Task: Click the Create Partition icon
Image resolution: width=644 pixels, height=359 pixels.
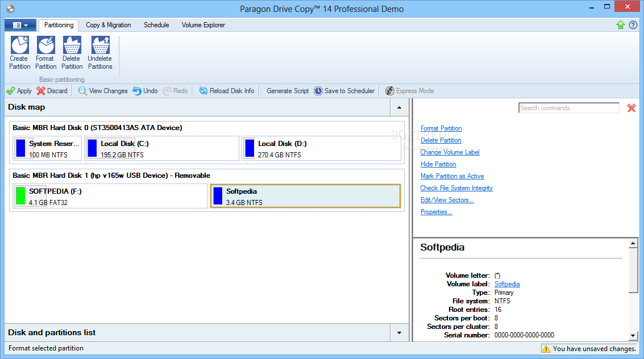Action: pos(20,53)
